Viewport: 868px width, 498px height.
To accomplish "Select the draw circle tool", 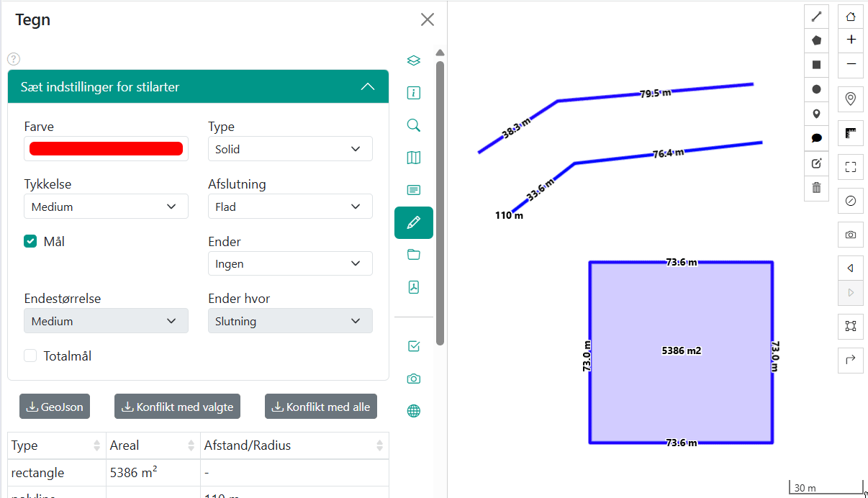I will coord(816,89).
